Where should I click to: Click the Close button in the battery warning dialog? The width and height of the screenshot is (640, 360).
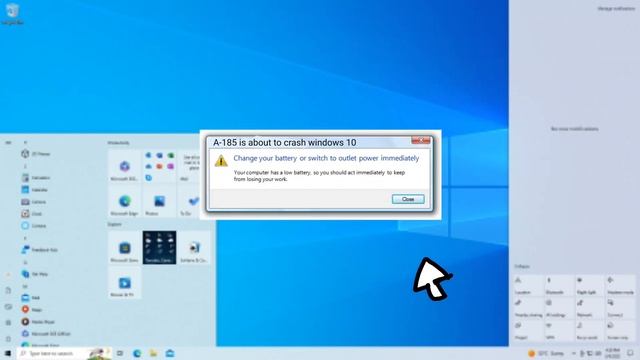[408, 199]
